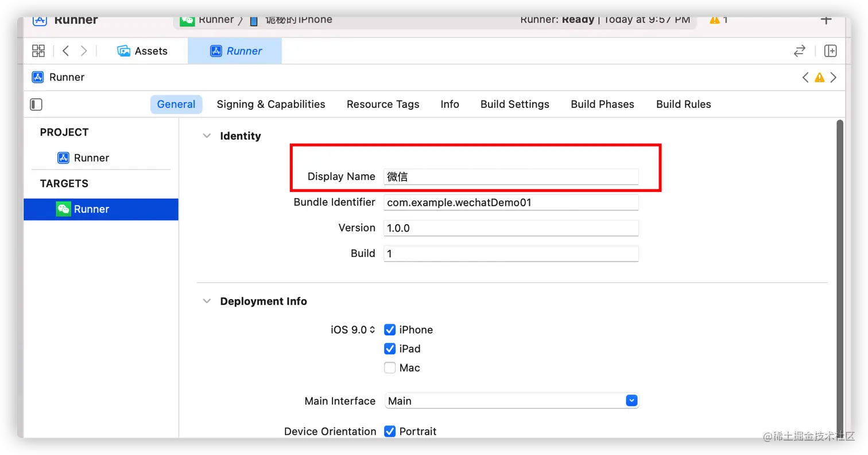Open the Signing & Capabilities tab
This screenshot has width=868, height=455.
tap(271, 104)
